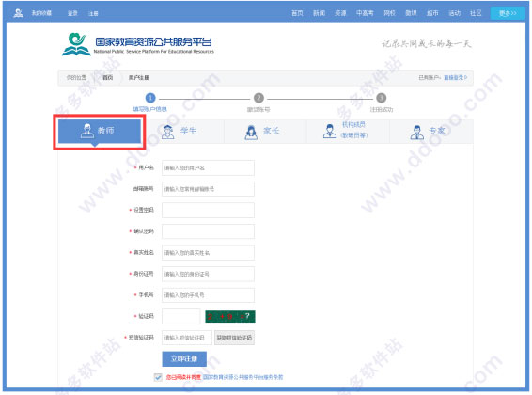
Task: Click 我的空间 in the top bar
Action: point(41,13)
